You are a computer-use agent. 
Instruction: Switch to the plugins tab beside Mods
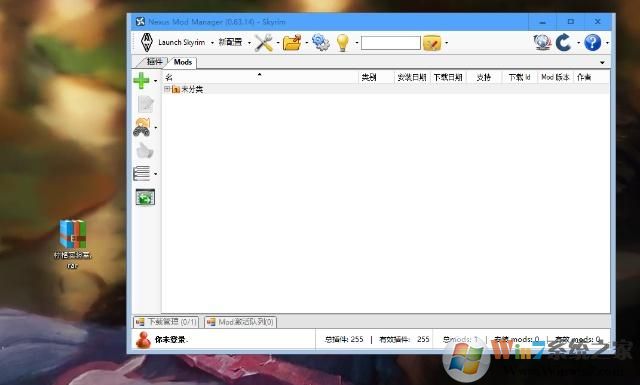[x=154, y=62]
